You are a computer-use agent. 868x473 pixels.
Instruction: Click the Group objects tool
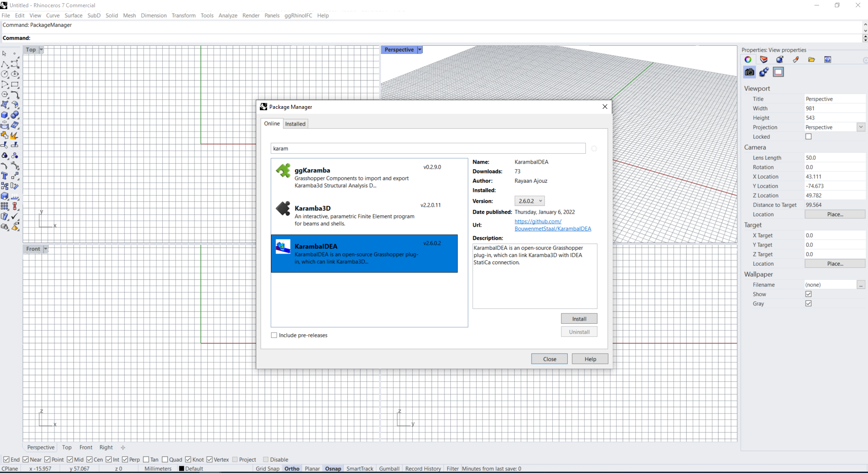point(5,156)
